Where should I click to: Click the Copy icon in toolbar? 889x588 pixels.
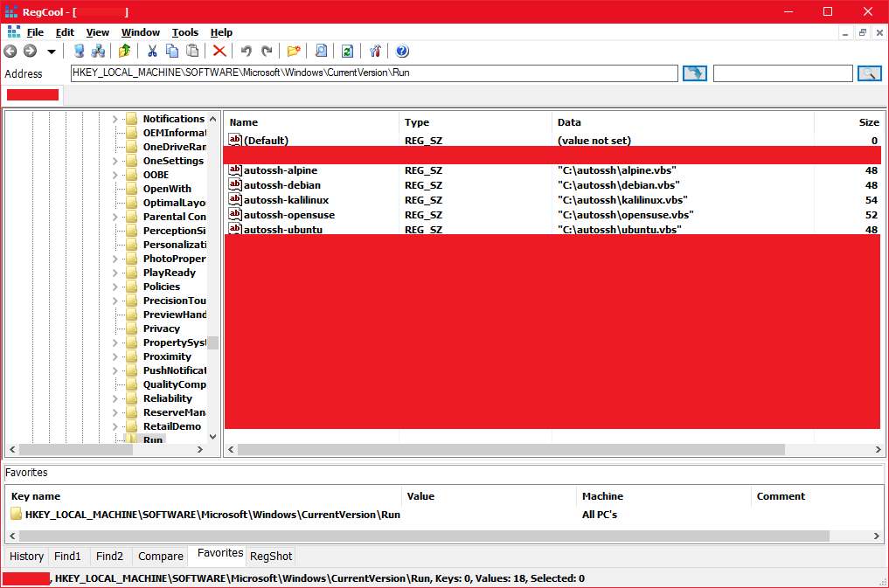point(172,51)
